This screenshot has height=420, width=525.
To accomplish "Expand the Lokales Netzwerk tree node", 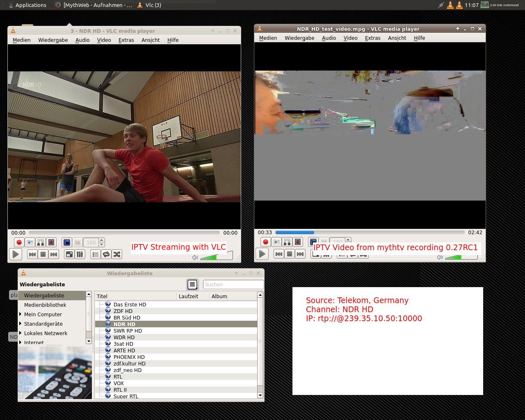I will (x=21, y=333).
